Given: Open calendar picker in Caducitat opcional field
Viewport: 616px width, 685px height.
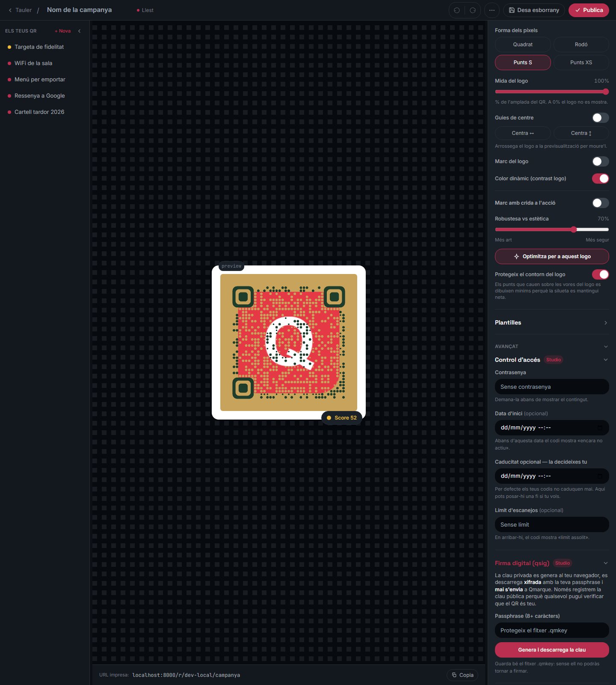Looking at the screenshot, I should 600,476.
